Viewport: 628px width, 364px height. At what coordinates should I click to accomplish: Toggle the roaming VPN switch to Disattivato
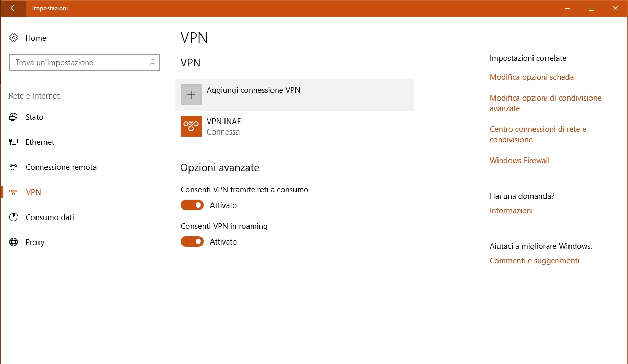192,241
